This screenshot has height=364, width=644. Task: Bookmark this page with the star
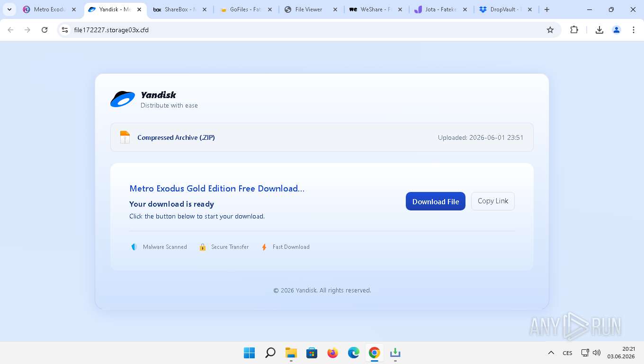(550, 30)
